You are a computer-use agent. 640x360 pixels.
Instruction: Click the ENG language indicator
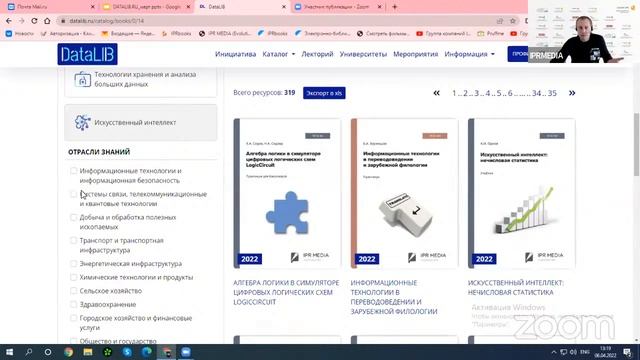coord(585,352)
